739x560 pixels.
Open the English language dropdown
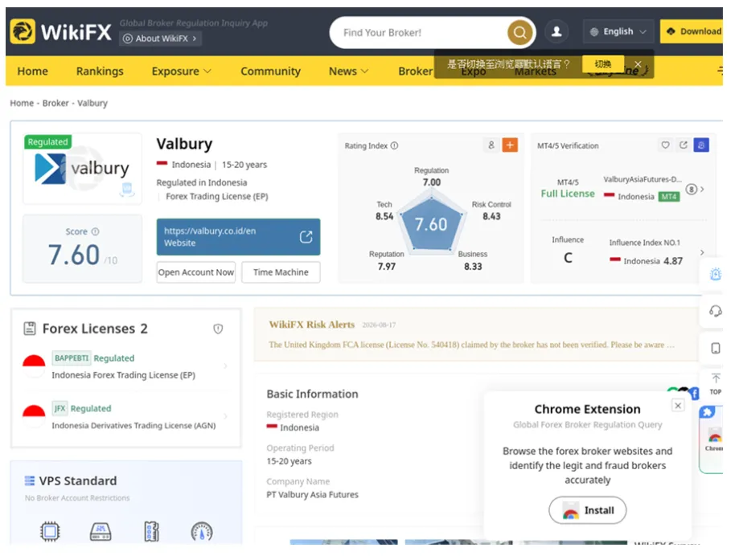618,31
